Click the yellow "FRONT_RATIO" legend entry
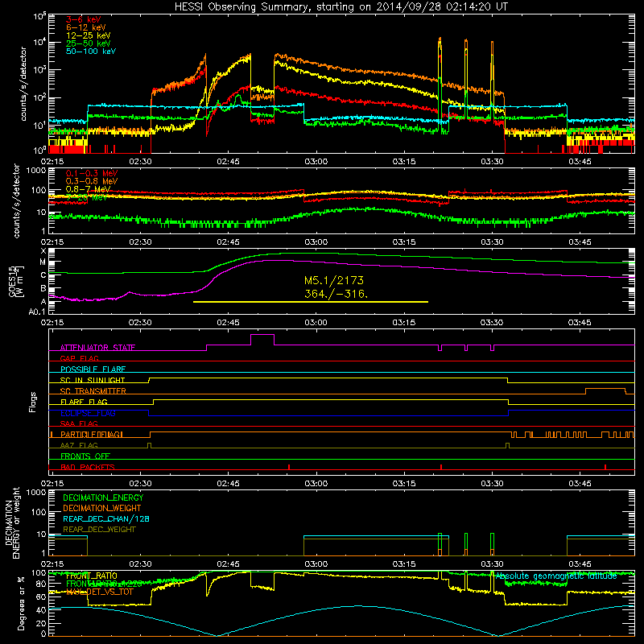Viewport: 644px width, 644px height. point(91,576)
